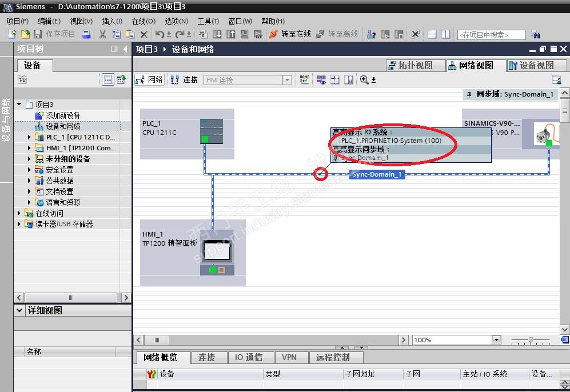Click the project tree horizontal scrollbar thumb

coord(71,298)
